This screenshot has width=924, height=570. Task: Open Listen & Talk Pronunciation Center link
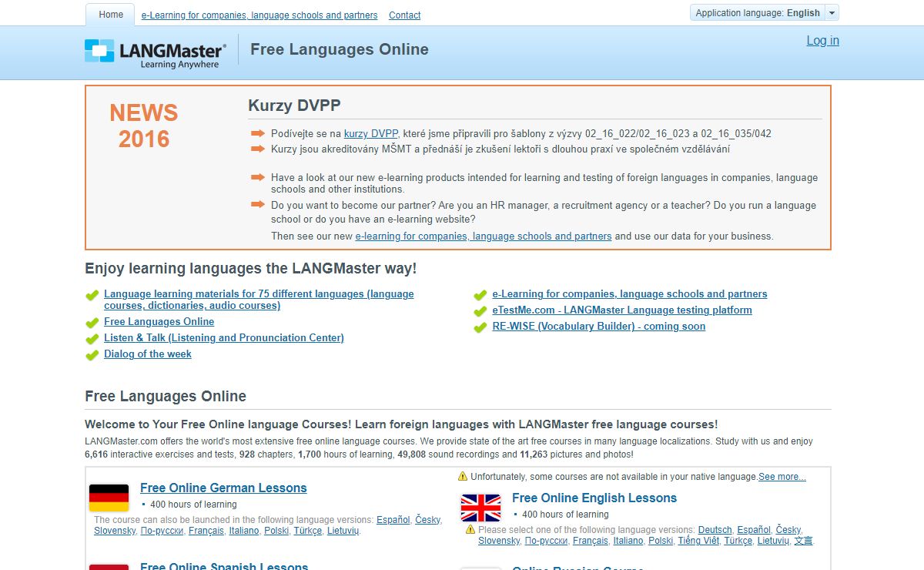point(223,338)
